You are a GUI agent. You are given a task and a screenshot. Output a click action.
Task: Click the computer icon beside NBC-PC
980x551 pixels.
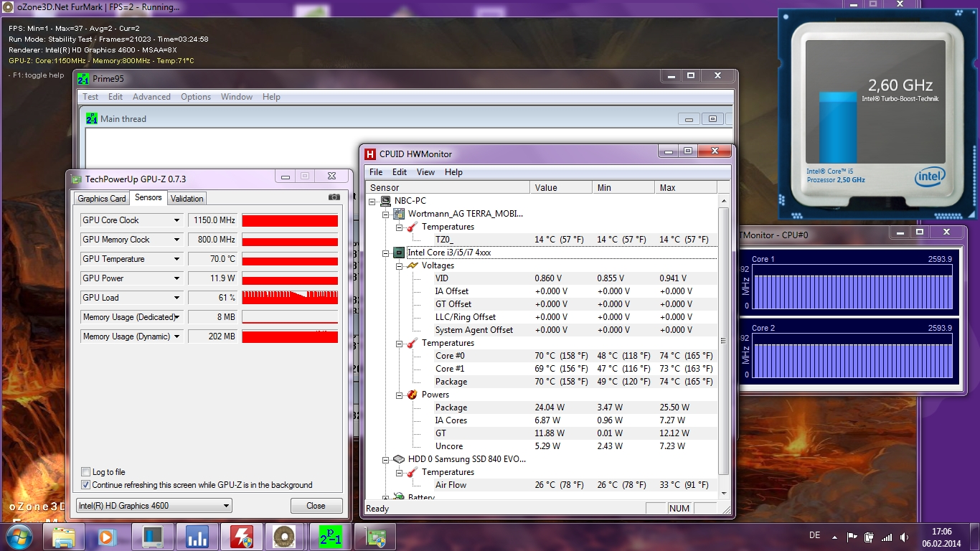[386, 201]
